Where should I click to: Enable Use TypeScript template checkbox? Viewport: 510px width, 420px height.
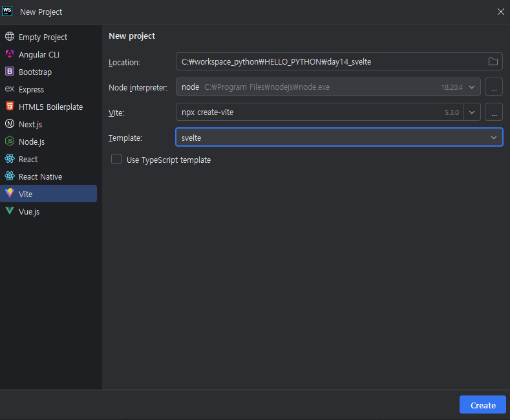[116, 160]
